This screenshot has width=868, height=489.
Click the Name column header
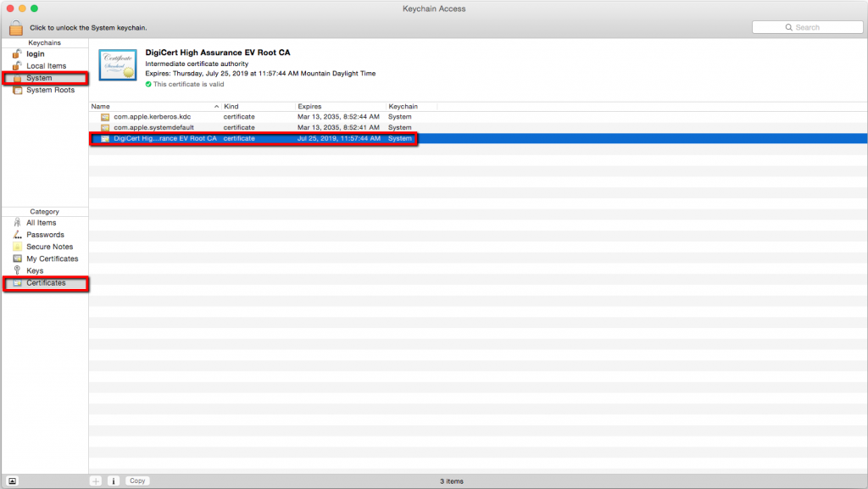click(100, 106)
